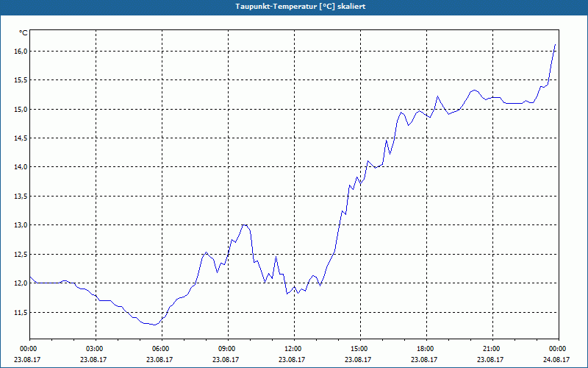The image size is (588, 368).
Task: Click the 24.08.17 date label
Action: 556,359
